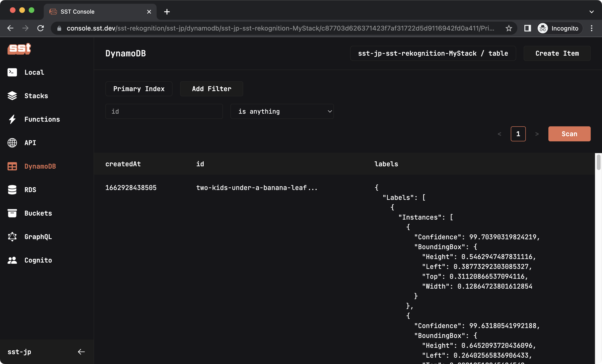Click Top value 0.3112086653709411​6
The image size is (602, 364).
[487, 276]
